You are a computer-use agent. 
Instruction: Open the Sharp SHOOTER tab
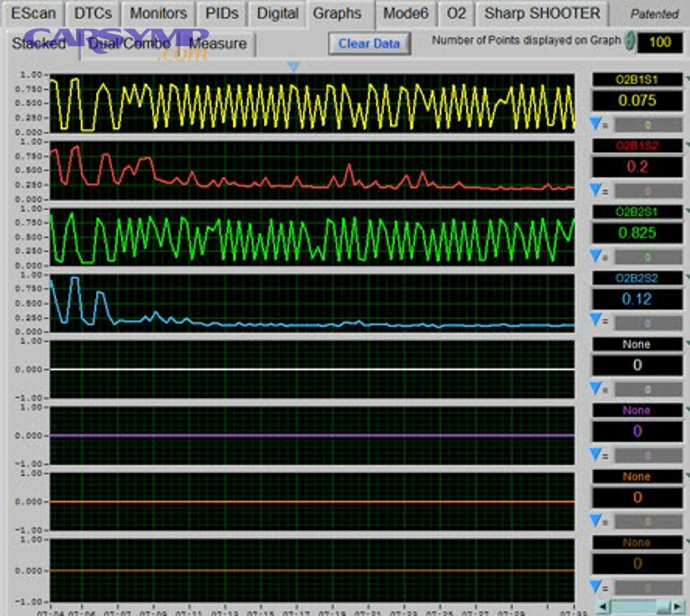[540, 13]
